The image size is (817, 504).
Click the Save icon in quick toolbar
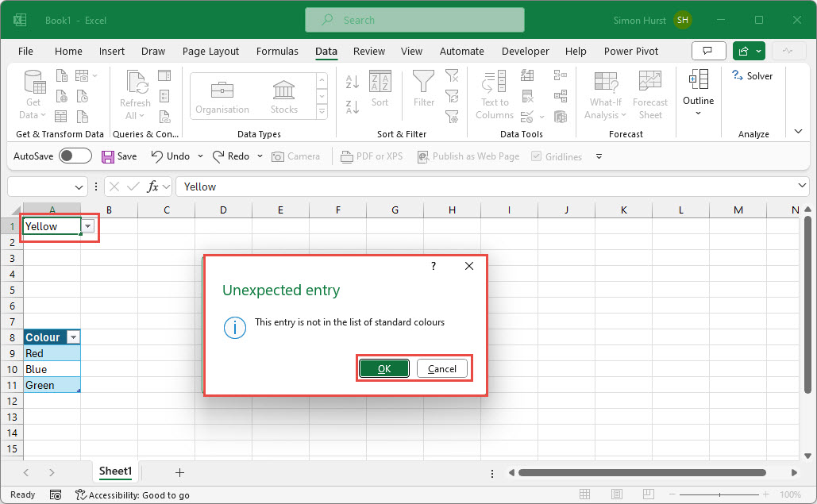click(x=108, y=156)
